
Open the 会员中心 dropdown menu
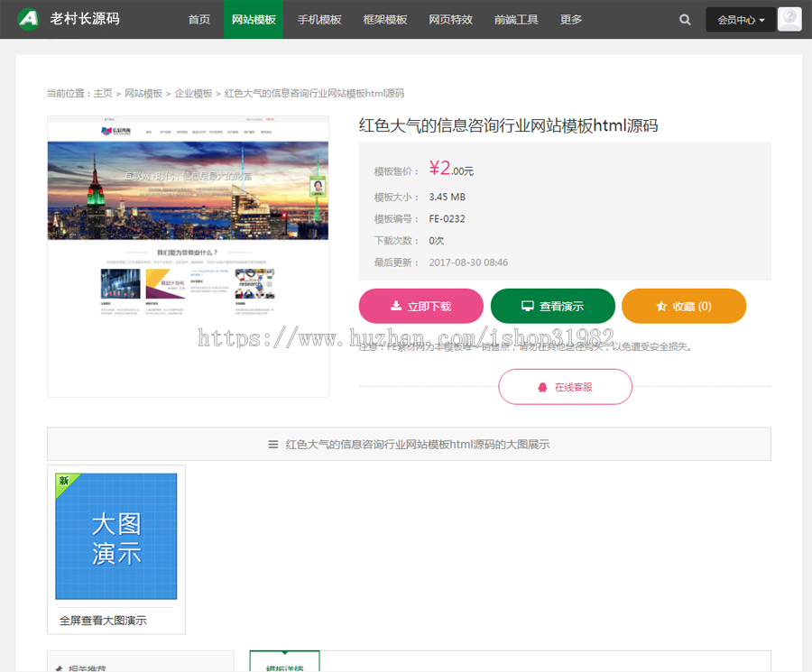[740, 19]
